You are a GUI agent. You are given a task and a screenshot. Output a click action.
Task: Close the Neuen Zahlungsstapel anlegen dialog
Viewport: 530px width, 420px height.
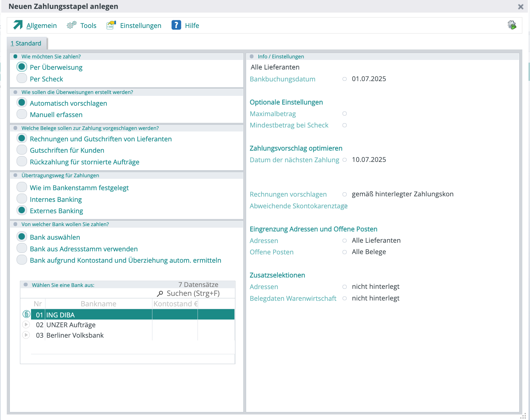point(520,6)
